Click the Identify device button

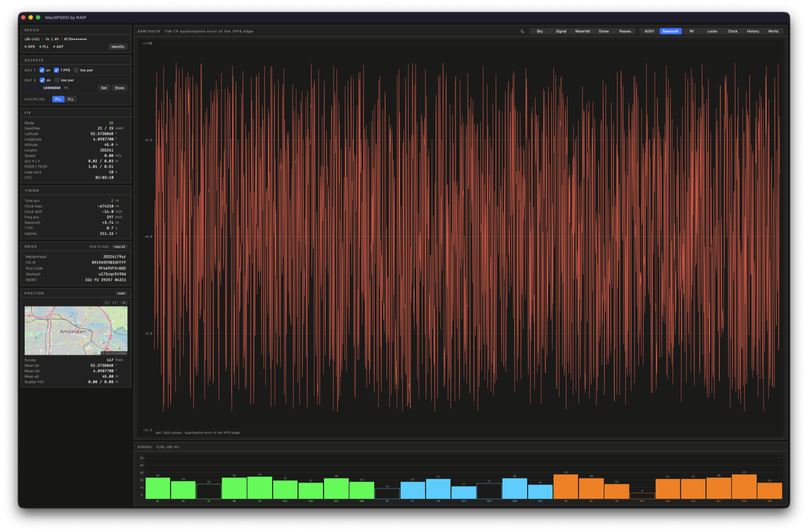tap(118, 46)
